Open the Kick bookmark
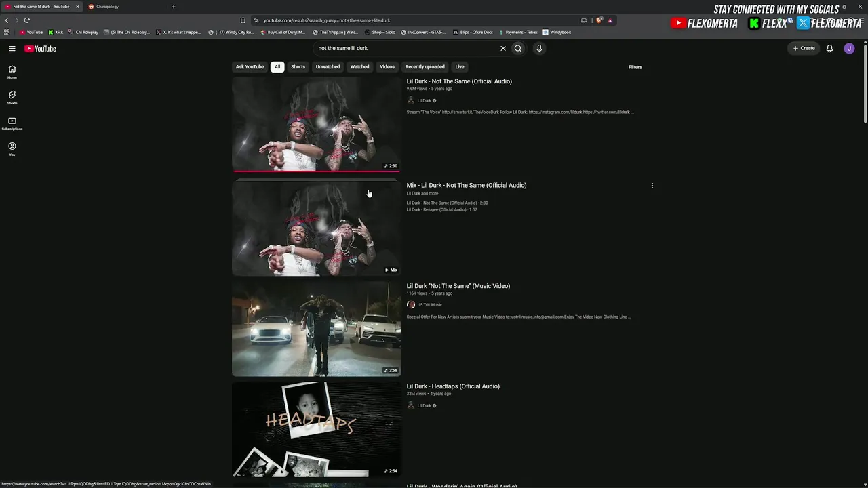The image size is (868, 488). click(56, 32)
